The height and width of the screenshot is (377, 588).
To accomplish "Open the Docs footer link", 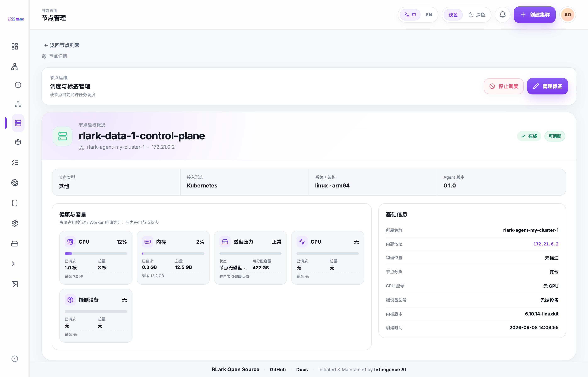I will click(x=302, y=369).
